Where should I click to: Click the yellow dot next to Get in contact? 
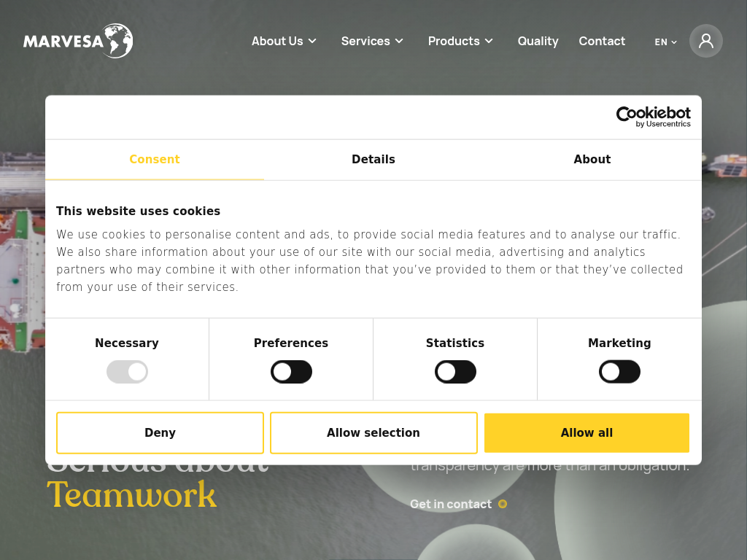pyautogui.click(x=503, y=504)
